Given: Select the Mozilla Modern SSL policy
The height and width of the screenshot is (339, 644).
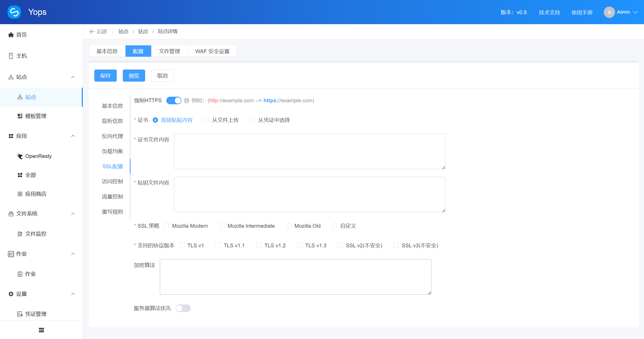Looking at the screenshot, I should [166, 226].
